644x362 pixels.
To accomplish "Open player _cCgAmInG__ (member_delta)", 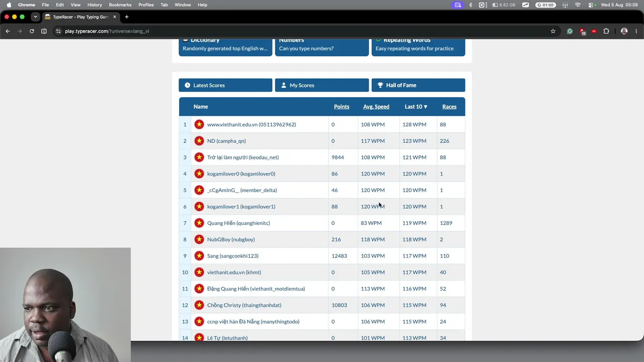I will (x=242, y=190).
